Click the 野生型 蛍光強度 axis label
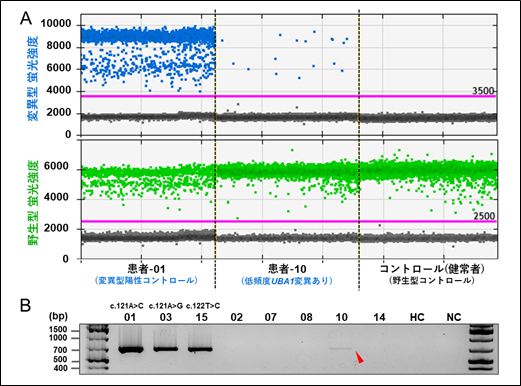Image resolution: width=521 pixels, height=386 pixels. tap(33, 203)
